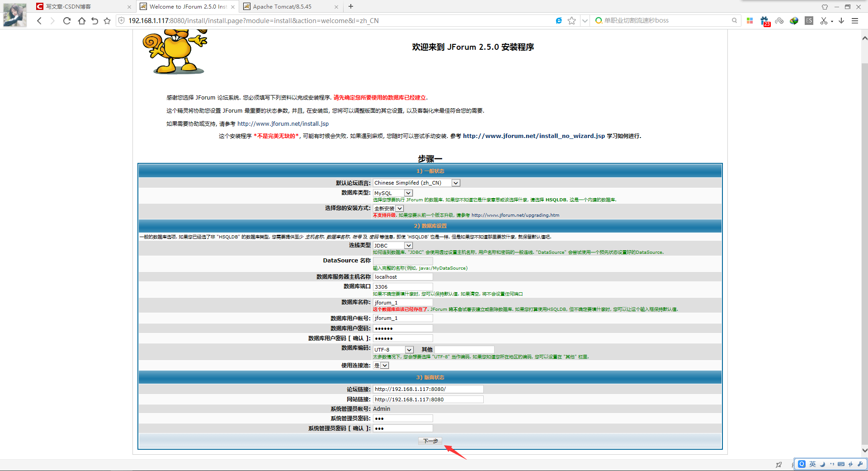Close the Welcome to JForum tab
868x471 pixels.
232,7
